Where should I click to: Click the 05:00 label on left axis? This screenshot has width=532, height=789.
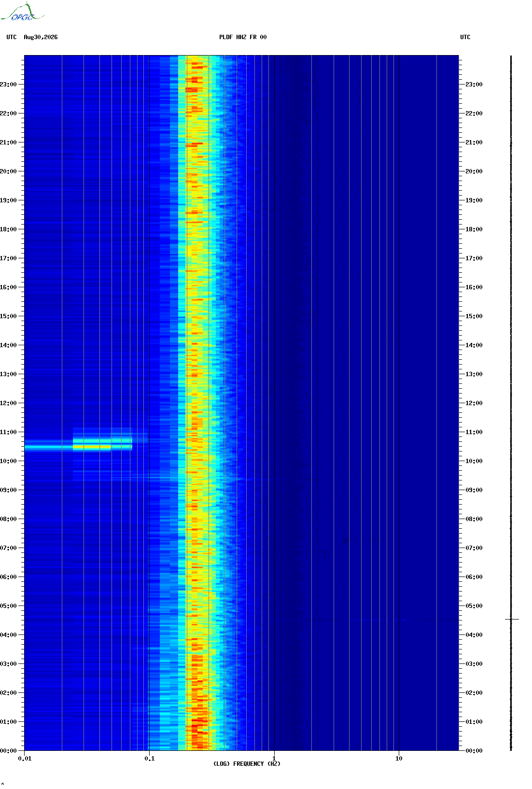[8, 606]
